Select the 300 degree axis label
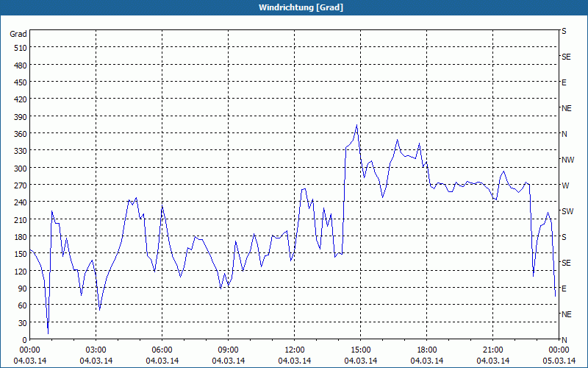 [x=21, y=169]
